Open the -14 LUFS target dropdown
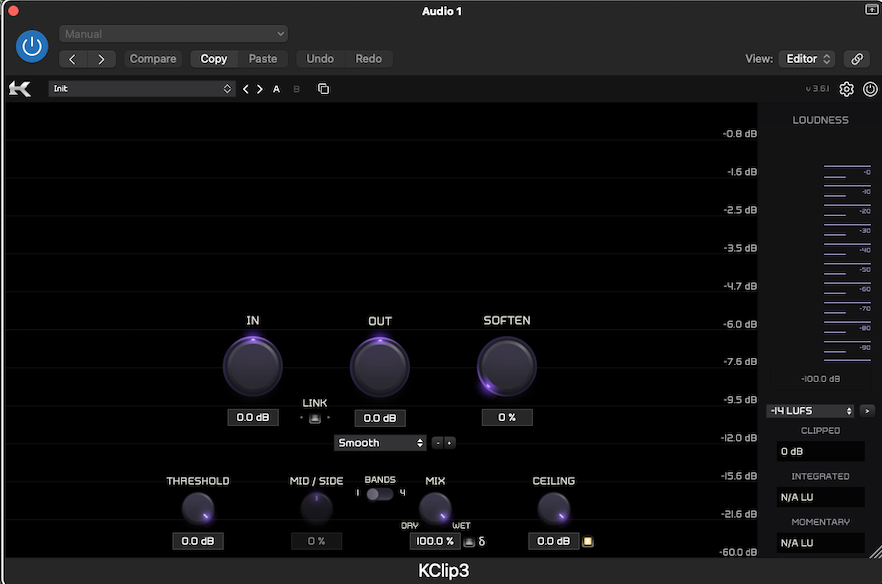Screen dimensions: 882x584 pos(810,411)
